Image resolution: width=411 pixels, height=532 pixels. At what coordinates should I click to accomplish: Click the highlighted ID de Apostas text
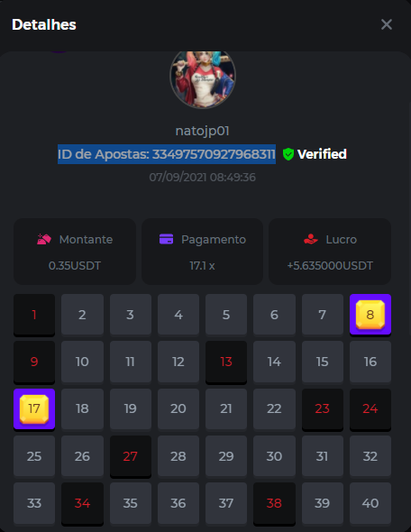point(167,154)
